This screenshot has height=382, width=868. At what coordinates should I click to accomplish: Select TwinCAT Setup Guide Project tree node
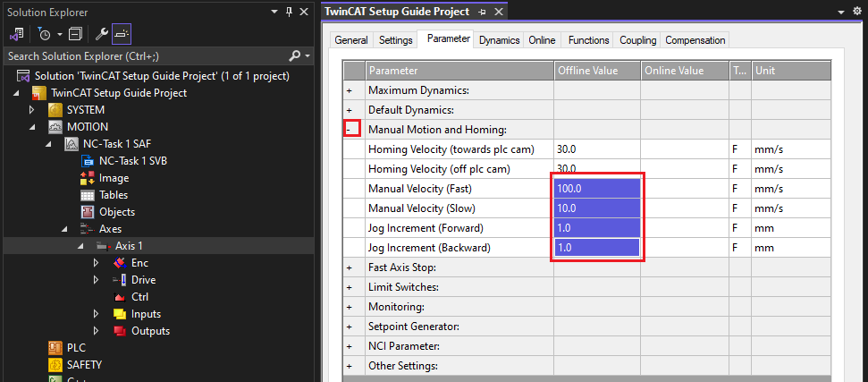[119, 93]
